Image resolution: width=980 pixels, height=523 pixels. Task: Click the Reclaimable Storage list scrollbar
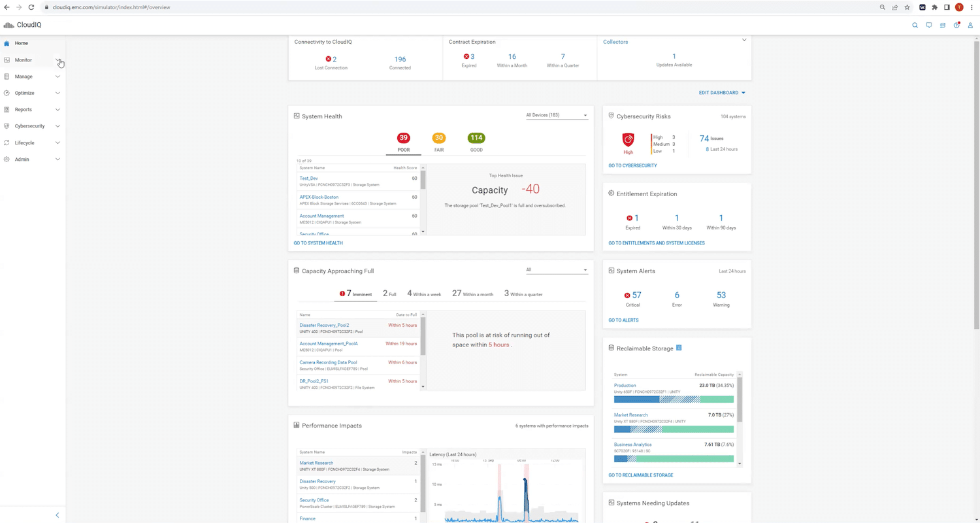[740, 399]
